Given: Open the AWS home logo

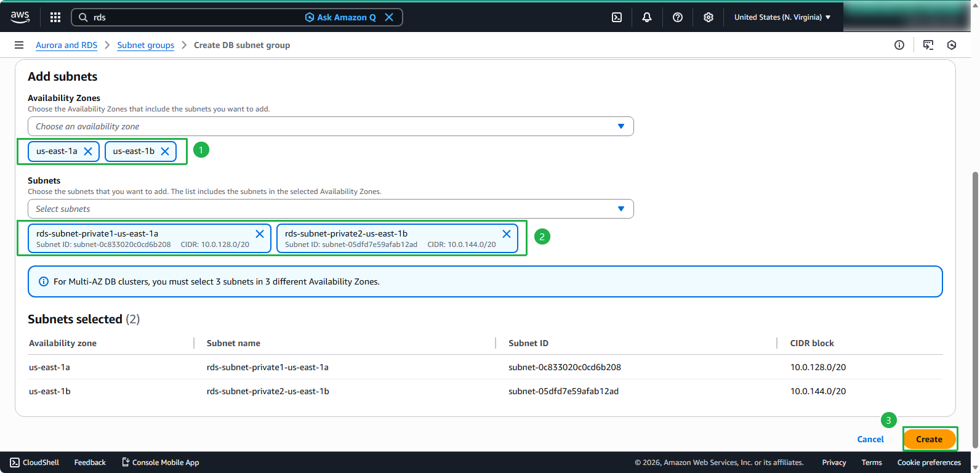Looking at the screenshot, I should click(x=20, y=17).
